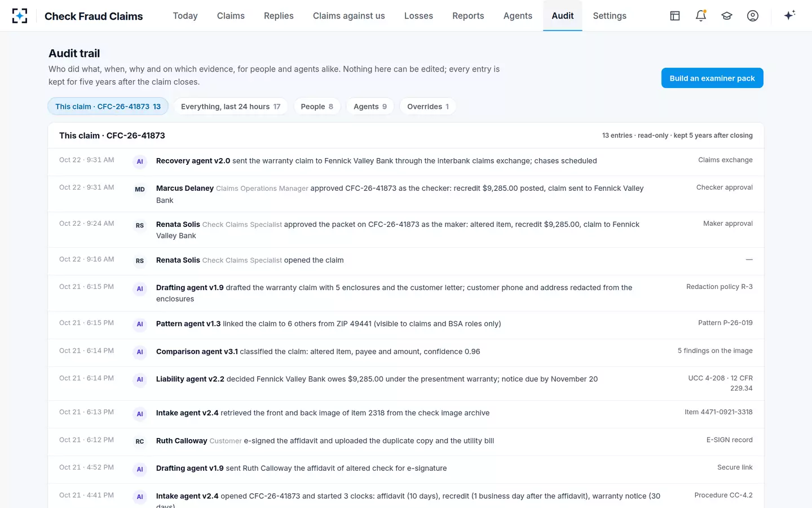This screenshot has height=508, width=812.
Task: Click the Claims exchange evidence reference
Action: click(725, 160)
